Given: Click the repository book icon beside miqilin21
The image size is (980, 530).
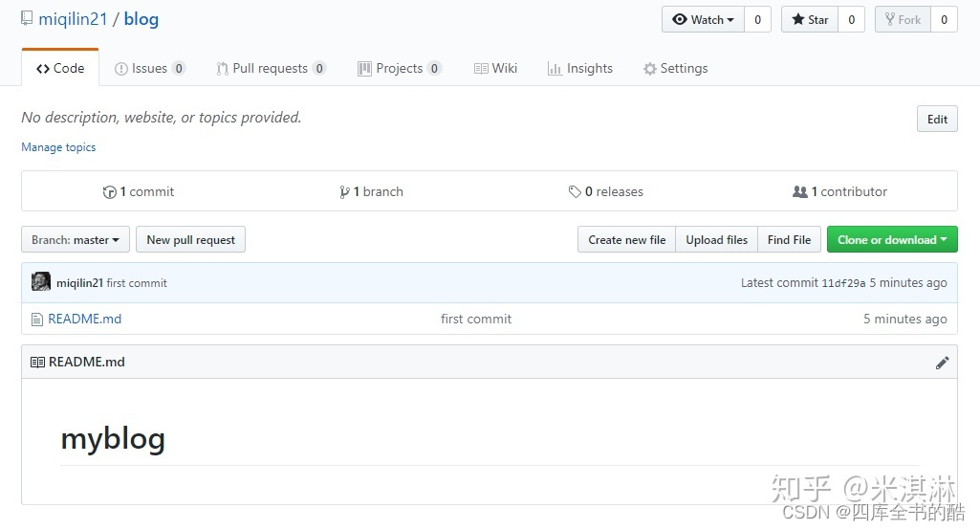Looking at the screenshot, I should pos(27,18).
